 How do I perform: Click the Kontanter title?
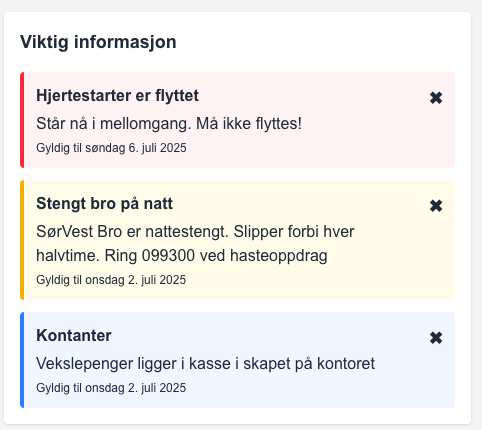pyautogui.click(x=74, y=336)
